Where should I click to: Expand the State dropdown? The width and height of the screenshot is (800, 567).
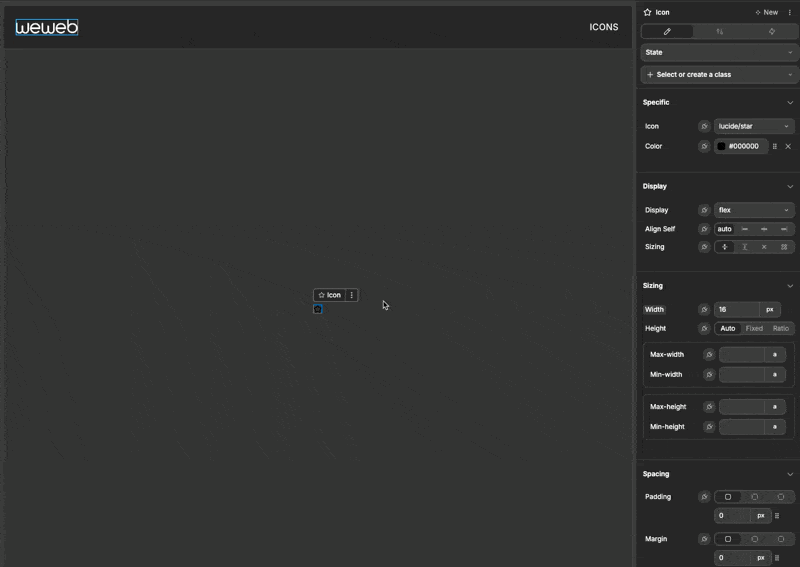pyautogui.click(x=718, y=52)
